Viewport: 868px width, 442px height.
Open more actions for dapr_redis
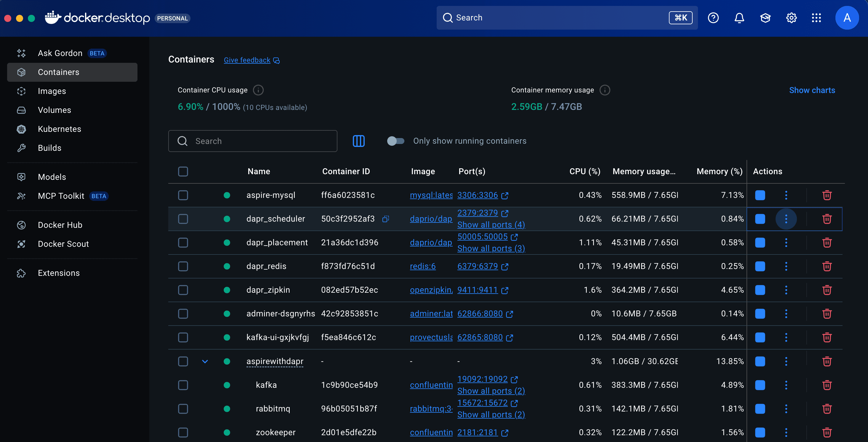[x=786, y=266]
